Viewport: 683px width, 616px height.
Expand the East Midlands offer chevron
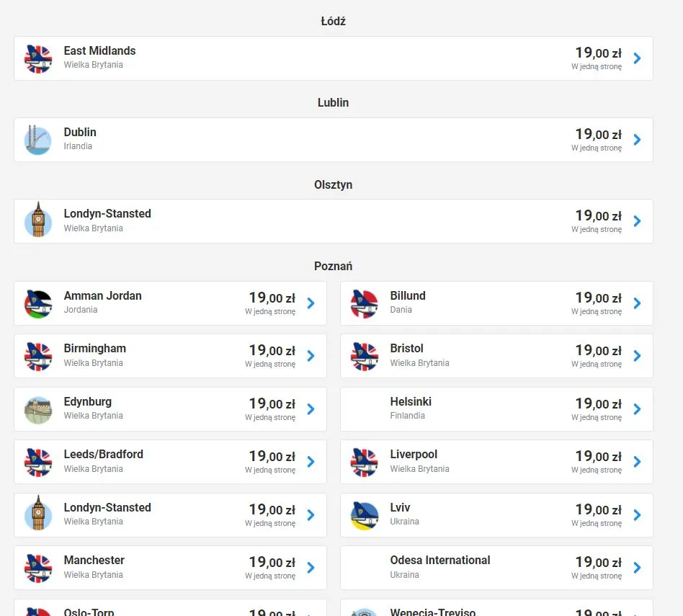click(x=637, y=58)
